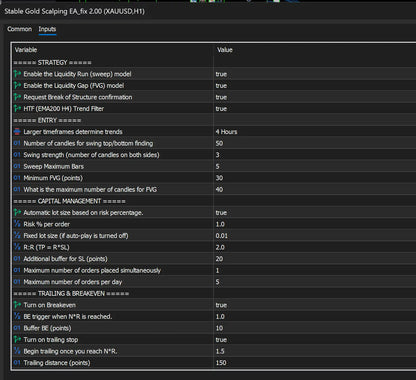Toggle Break of Structure confirmation true value

point(221,97)
